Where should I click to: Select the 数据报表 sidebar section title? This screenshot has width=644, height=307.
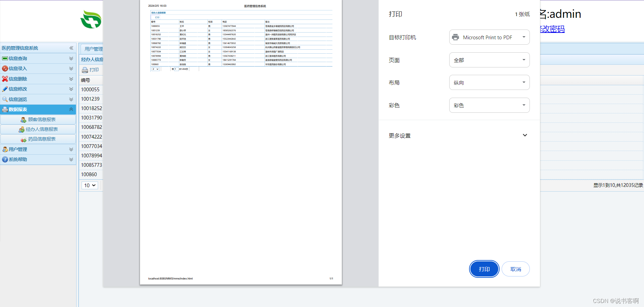(18, 109)
